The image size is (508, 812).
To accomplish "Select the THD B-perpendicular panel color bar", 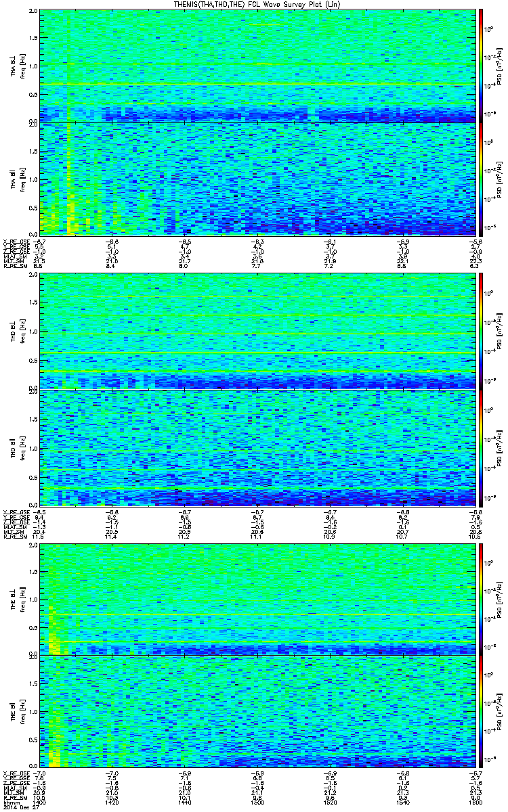I will click(481, 330).
